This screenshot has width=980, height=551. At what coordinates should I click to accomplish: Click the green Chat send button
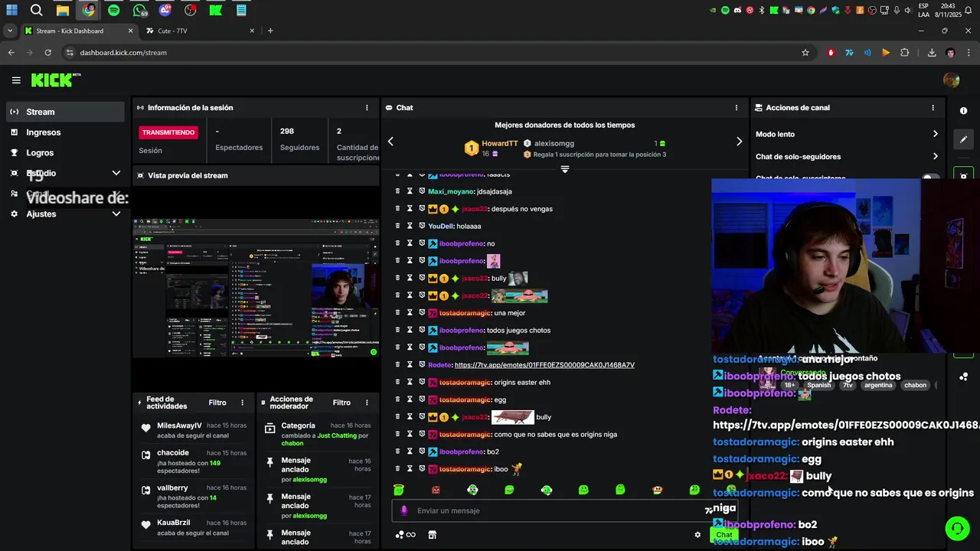(724, 535)
